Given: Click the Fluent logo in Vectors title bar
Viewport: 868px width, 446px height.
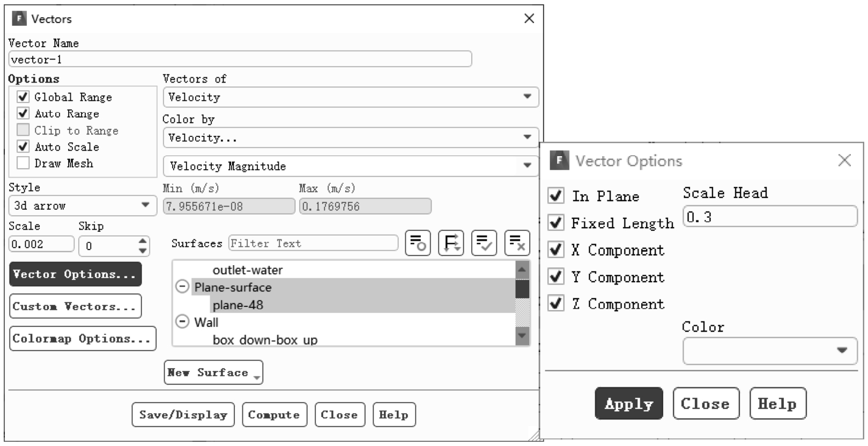Looking at the screenshot, I should [19, 19].
